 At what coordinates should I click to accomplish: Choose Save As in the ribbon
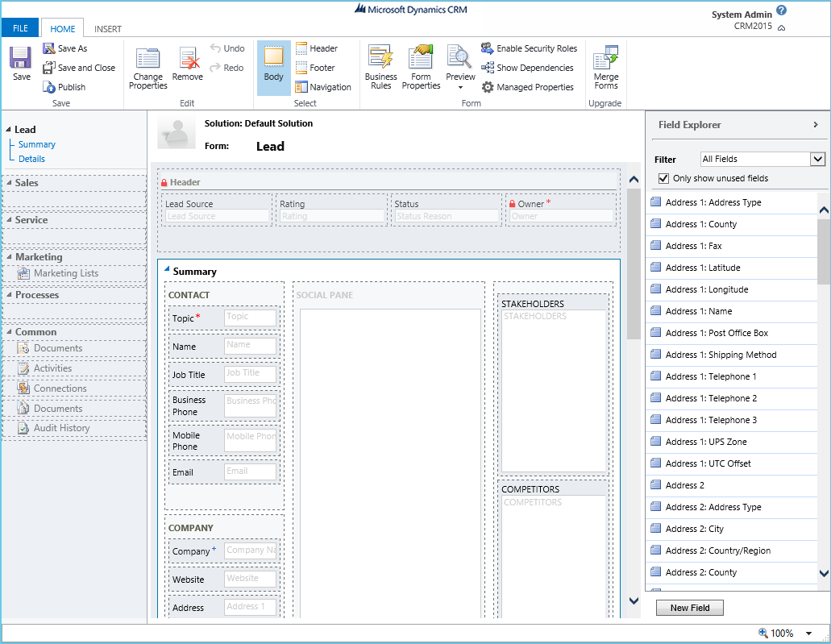[x=64, y=48]
